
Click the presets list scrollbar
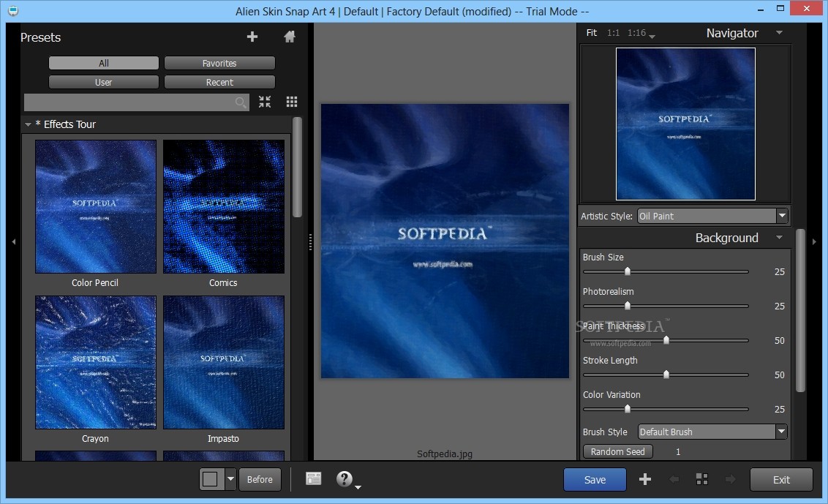coord(297,167)
